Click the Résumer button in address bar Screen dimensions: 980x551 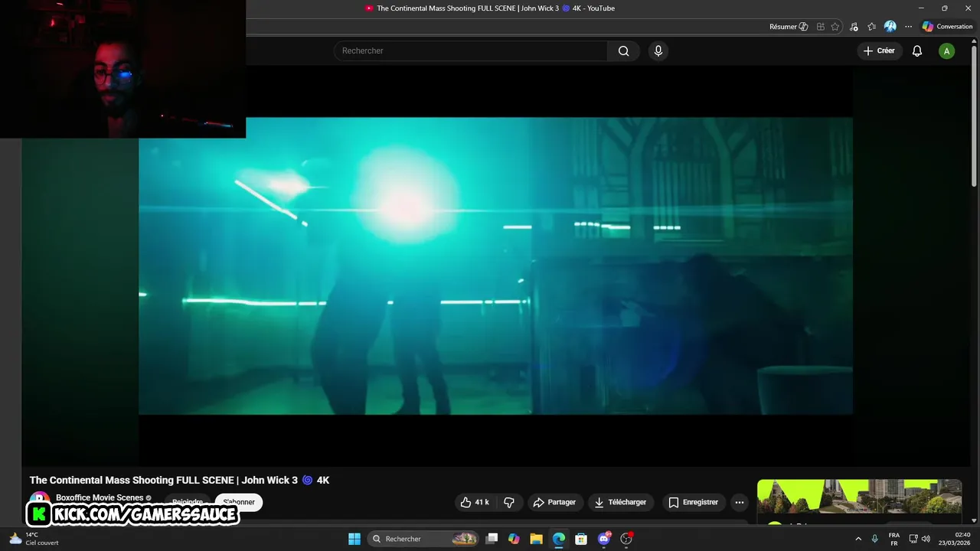(x=789, y=27)
